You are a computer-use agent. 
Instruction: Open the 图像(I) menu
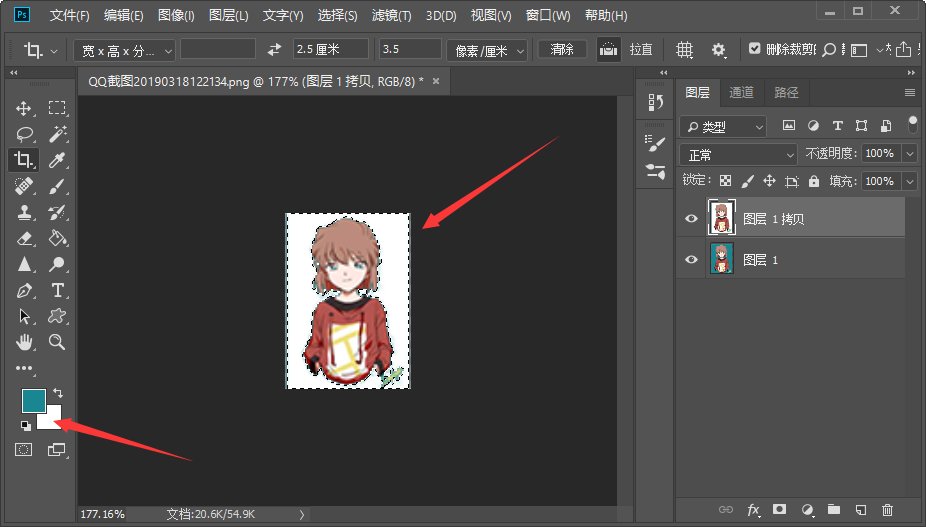(176, 15)
